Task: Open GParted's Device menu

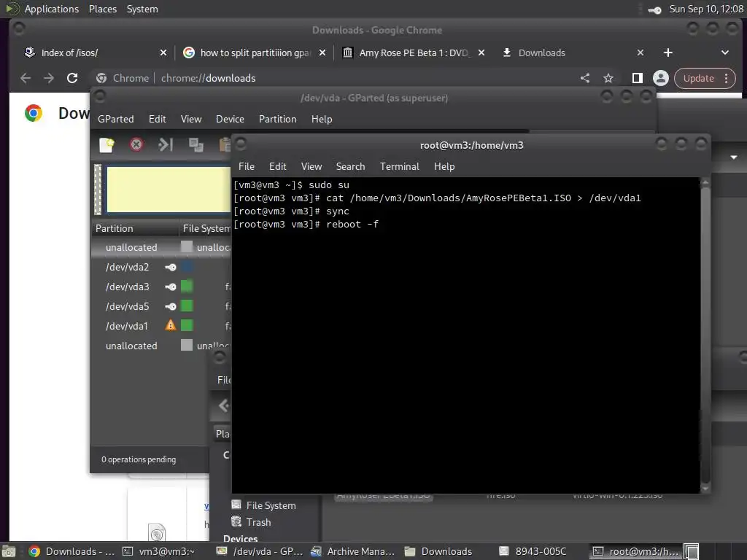Action: pyautogui.click(x=230, y=119)
